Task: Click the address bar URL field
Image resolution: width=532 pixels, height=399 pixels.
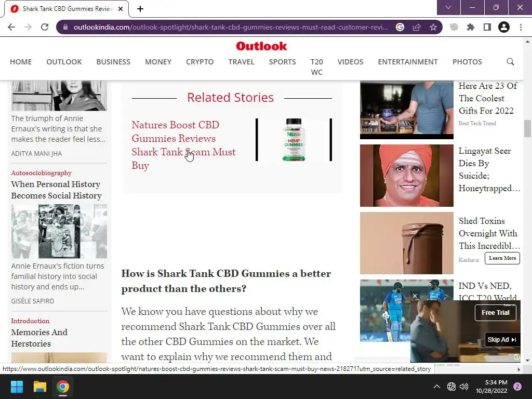Action: click(231, 27)
